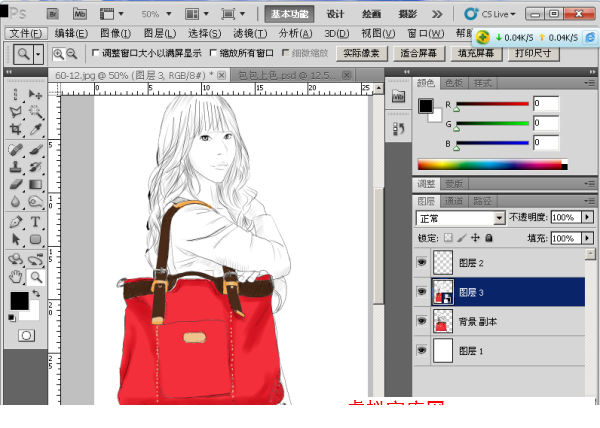The width and height of the screenshot is (600, 428).
Task: Select the Healing Brush tool
Action: (15, 149)
